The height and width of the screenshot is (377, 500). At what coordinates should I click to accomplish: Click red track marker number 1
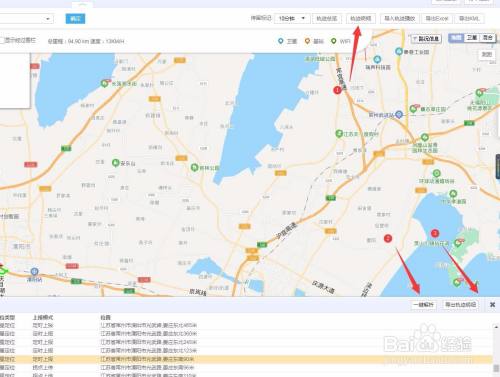337,90
